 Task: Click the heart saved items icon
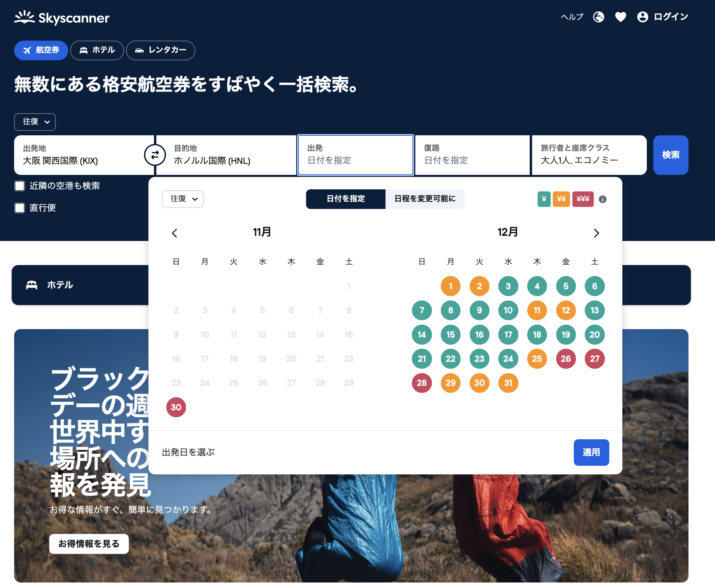coord(620,17)
